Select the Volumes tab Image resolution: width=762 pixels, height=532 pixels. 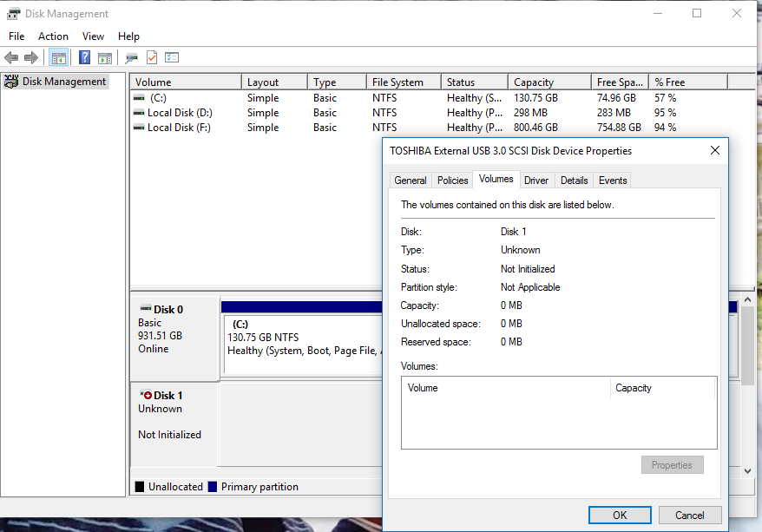pyautogui.click(x=496, y=179)
